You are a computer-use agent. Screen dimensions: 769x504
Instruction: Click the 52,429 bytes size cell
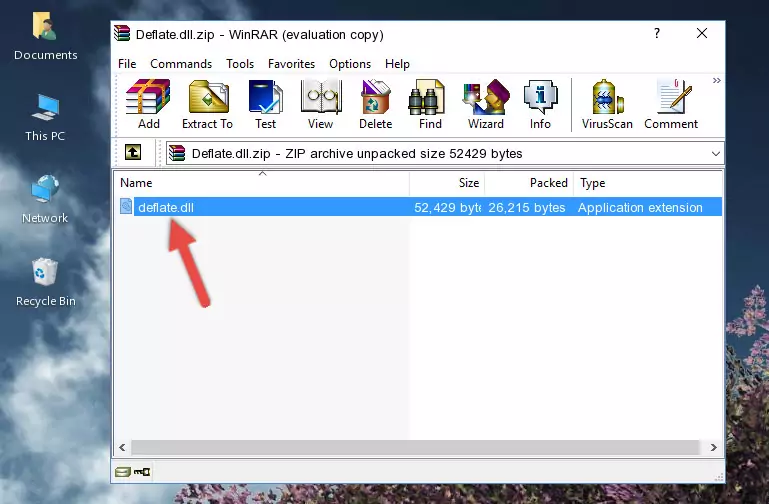(x=447, y=207)
